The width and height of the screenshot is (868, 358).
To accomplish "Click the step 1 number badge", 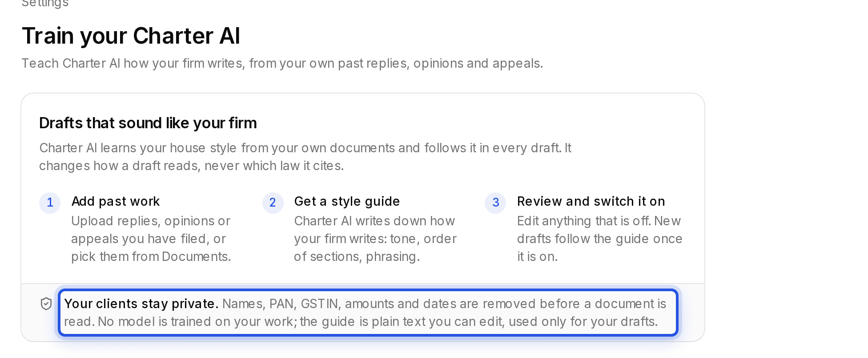I will (50, 203).
